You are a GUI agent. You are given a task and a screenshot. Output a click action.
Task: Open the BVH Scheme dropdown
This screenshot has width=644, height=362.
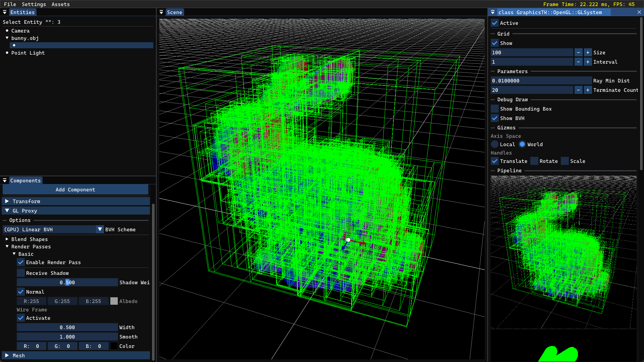pyautogui.click(x=100, y=229)
